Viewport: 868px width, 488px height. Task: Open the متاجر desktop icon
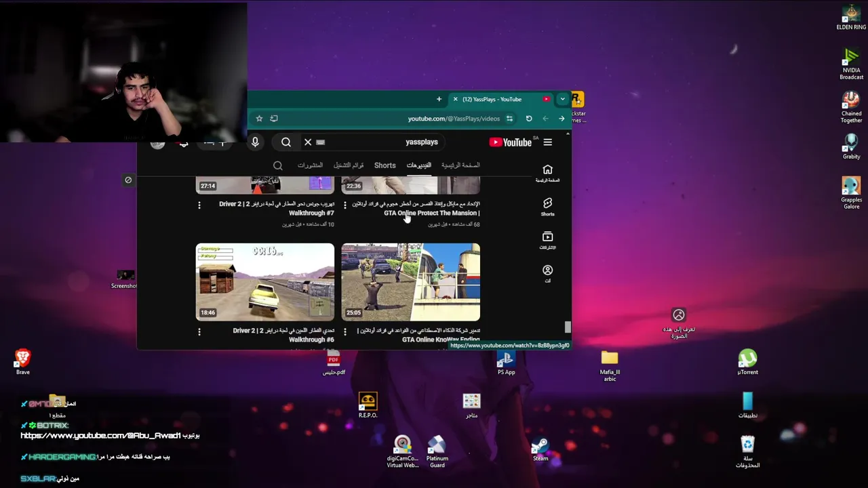pyautogui.click(x=471, y=405)
